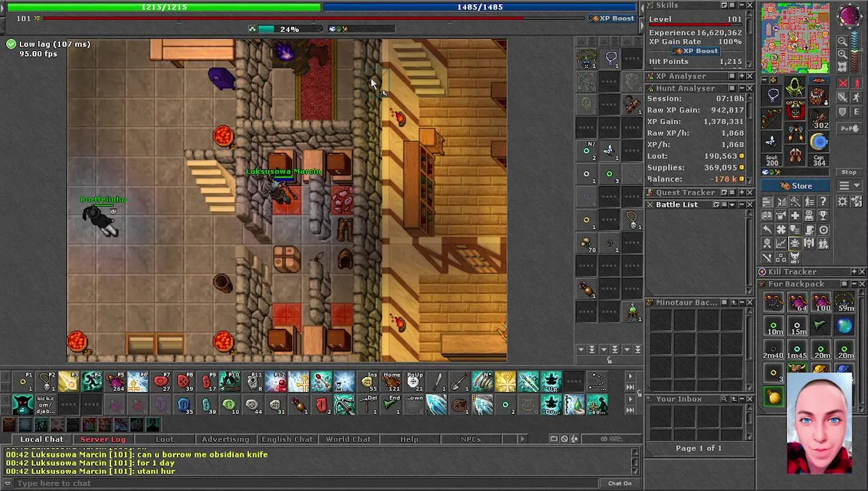Open the gear options icon
Screen dimensions: 868x491
coord(842,201)
